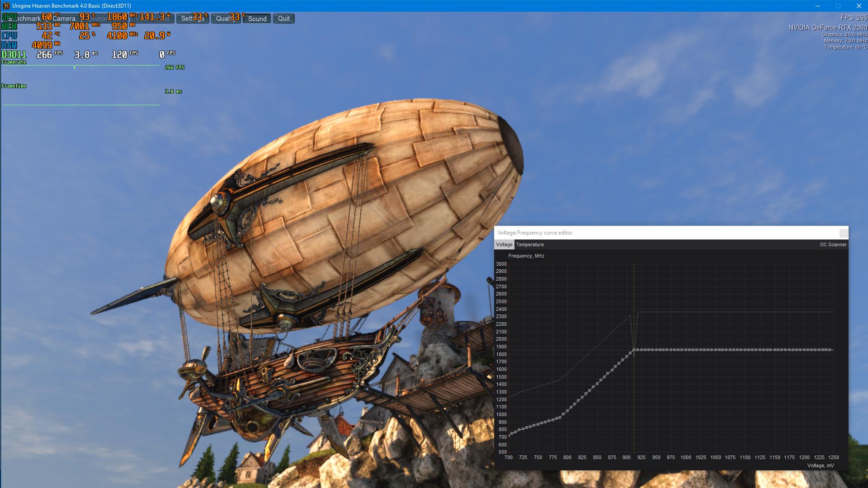Switch to the Temperature tab in curve editor
Screen dimensions: 868x488
[530, 244]
